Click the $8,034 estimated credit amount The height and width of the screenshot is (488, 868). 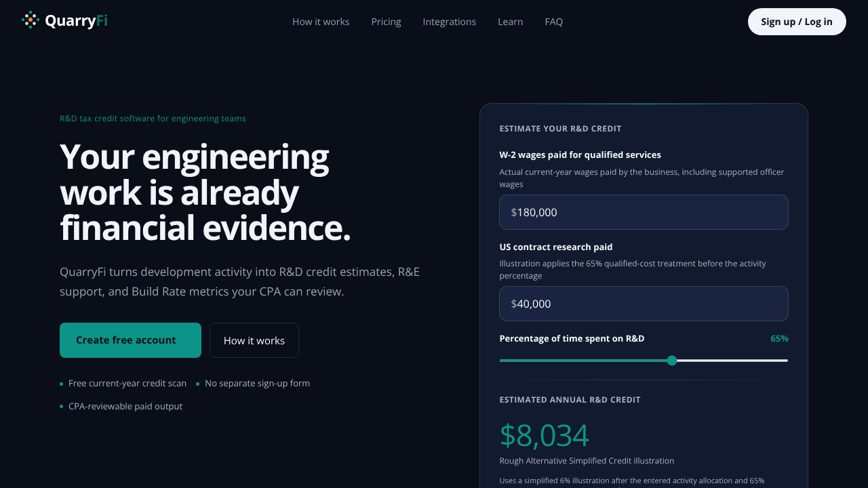click(x=545, y=435)
